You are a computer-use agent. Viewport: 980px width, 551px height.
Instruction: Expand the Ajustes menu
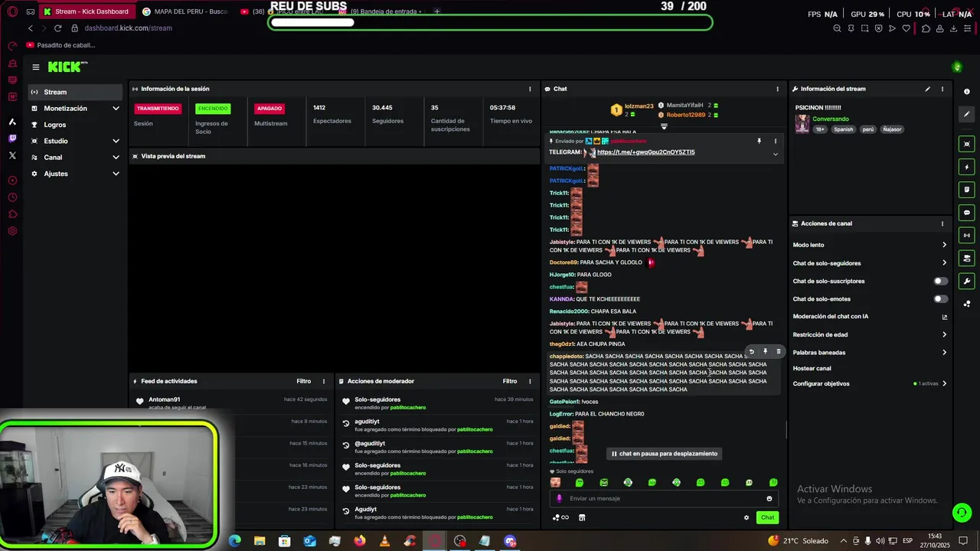[75, 174]
